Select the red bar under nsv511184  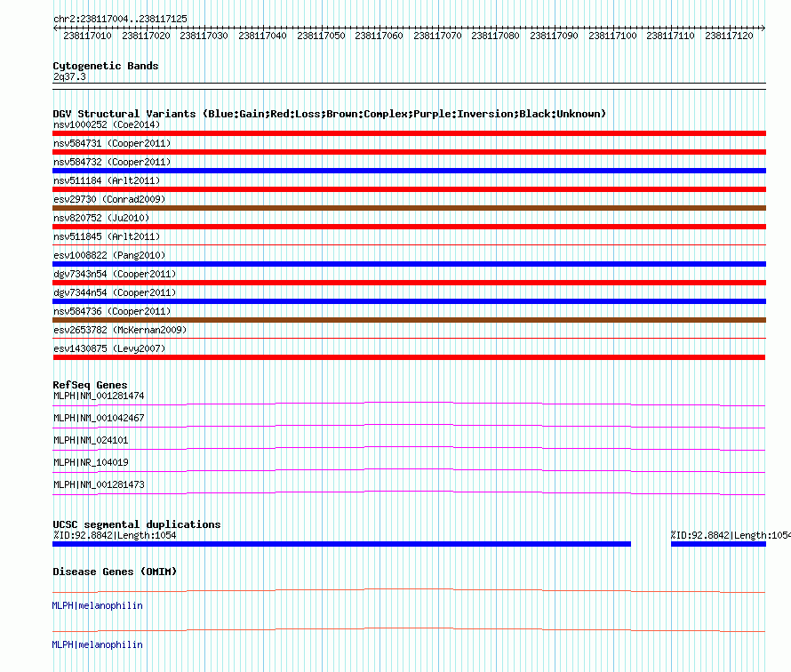click(x=409, y=189)
